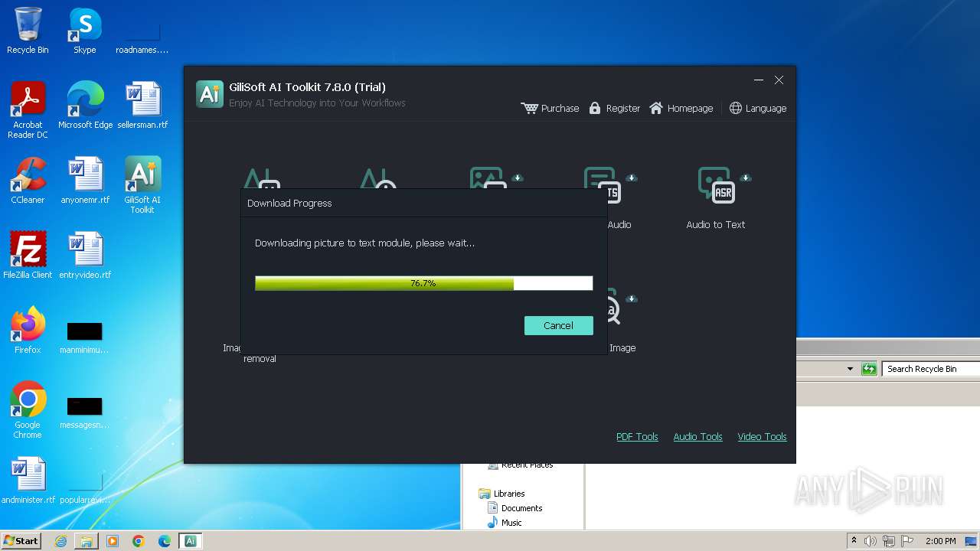Cancel the module download
Screen dimensions: 980x551
pyautogui.click(x=558, y=325)
